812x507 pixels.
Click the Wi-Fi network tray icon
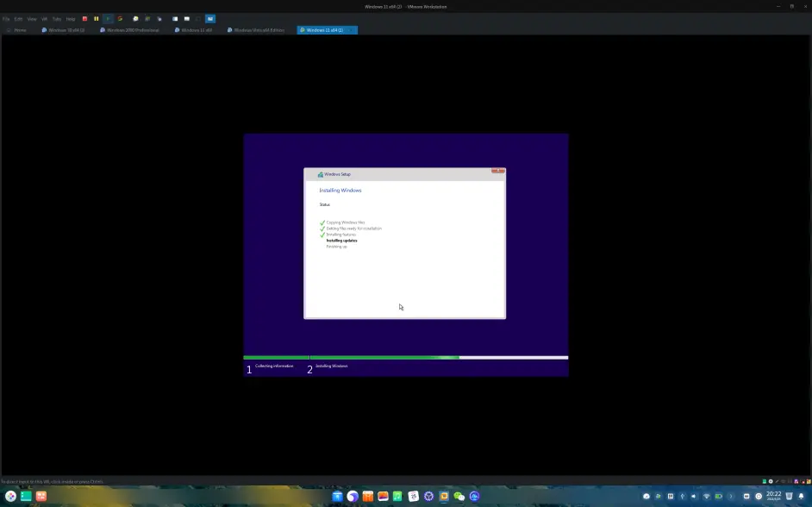[706, 496]
